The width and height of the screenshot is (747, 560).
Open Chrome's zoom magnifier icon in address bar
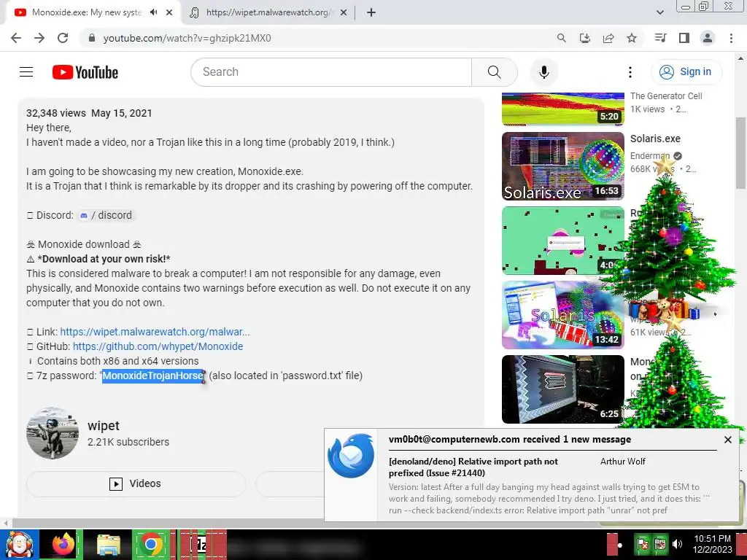(x=562, y=38)
